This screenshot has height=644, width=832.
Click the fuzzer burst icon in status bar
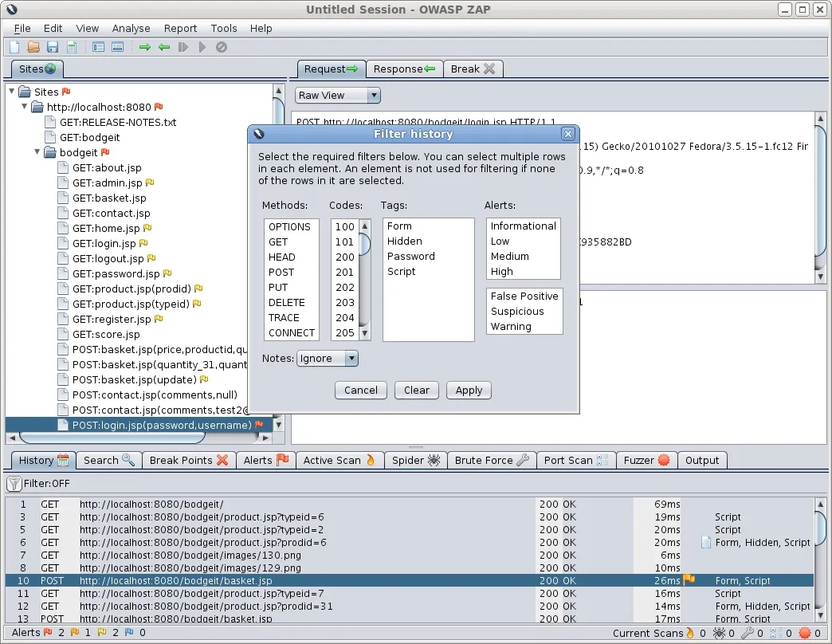tap(804, 632)
